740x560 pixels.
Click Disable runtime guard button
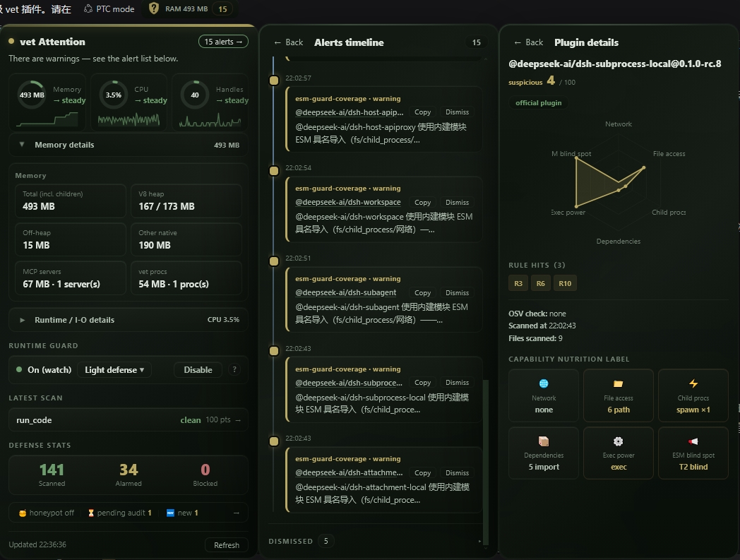tap(198, 370)
